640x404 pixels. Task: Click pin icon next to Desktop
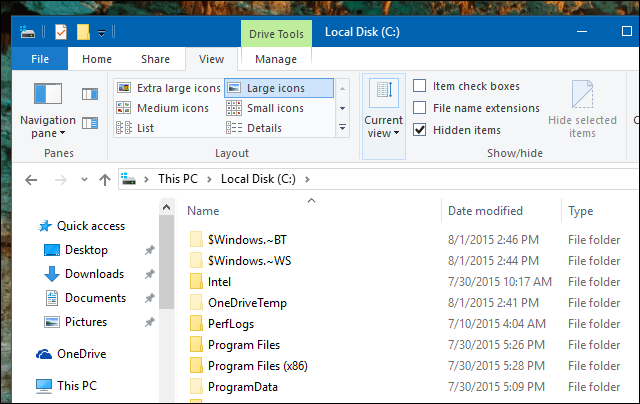(149, 250)
